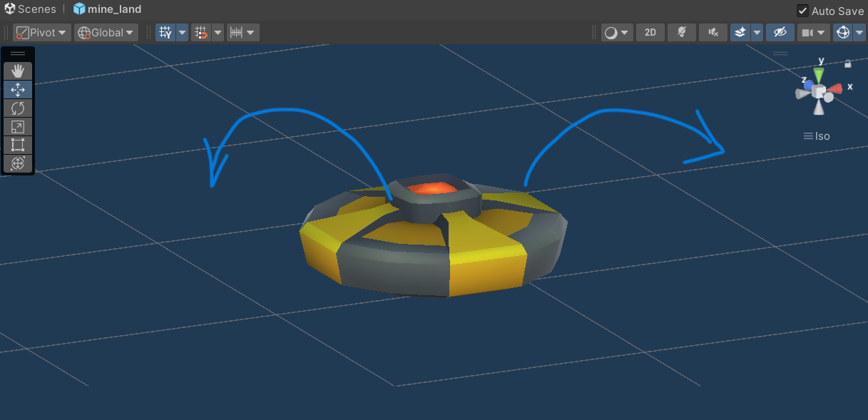Open the Global handle rotation dropdown
The width and height of the screenshot is (868, 420).
(106, 32)
